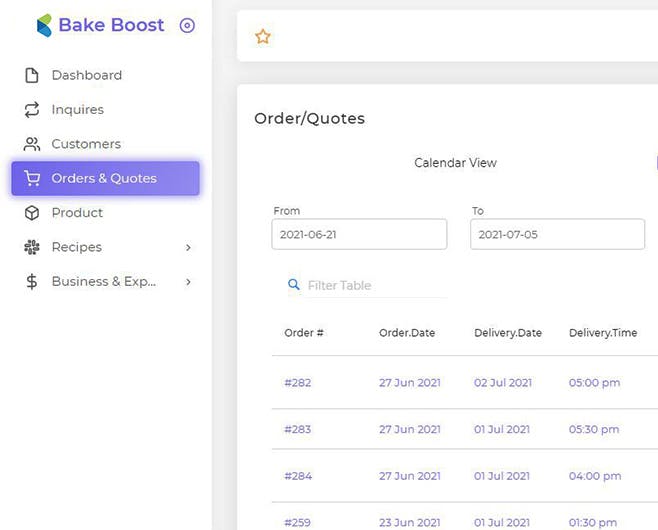Sort by the Delivery.Date column header
This screenshot has width=658, height=530.
coord(508,333)
